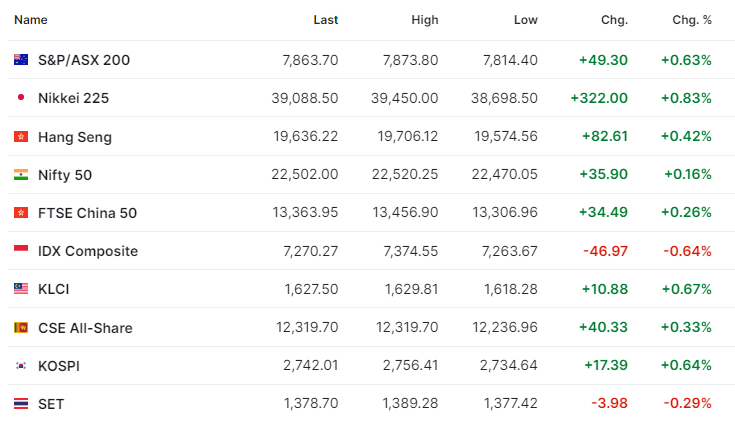Sort by the Low column header
The height and width of the screenshot is (421, 735).
(x=525, y=20)
